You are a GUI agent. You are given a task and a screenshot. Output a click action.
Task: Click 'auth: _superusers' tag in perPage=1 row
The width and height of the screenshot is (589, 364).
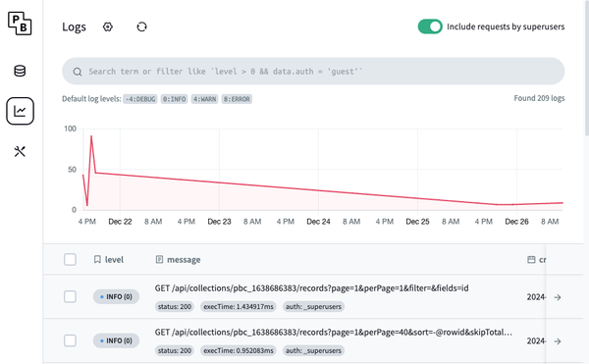point(314,307)
